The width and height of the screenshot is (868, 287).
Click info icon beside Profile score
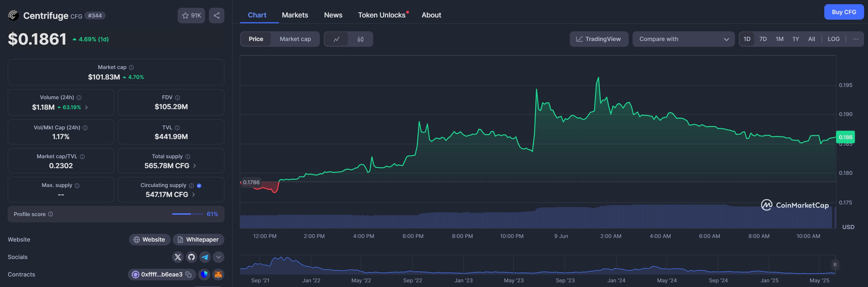(x=51, y=214)
